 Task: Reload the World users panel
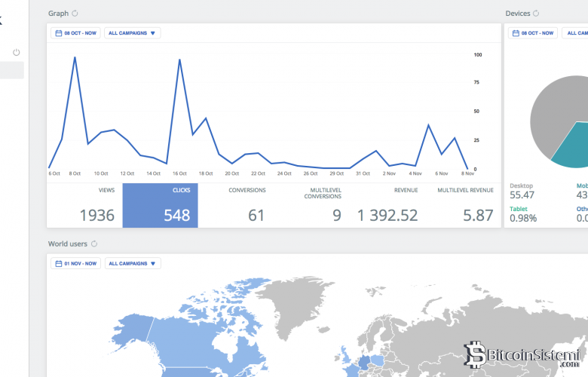[94, 244]
